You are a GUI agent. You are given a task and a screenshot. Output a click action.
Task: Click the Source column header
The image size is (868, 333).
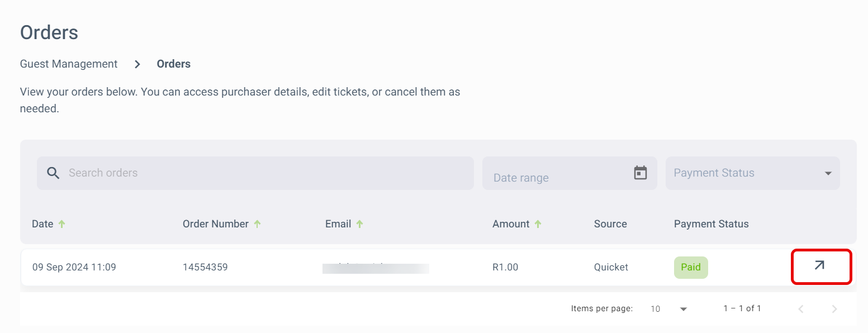610,223
